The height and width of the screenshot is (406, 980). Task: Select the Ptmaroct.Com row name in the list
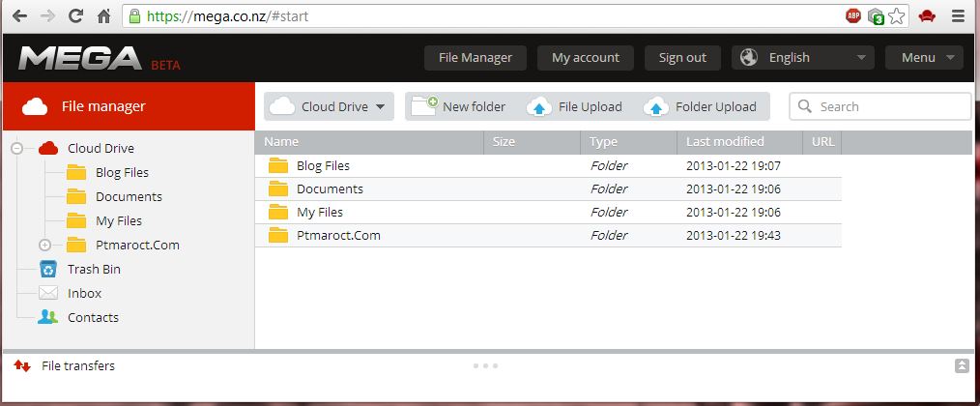coord(339,235)
